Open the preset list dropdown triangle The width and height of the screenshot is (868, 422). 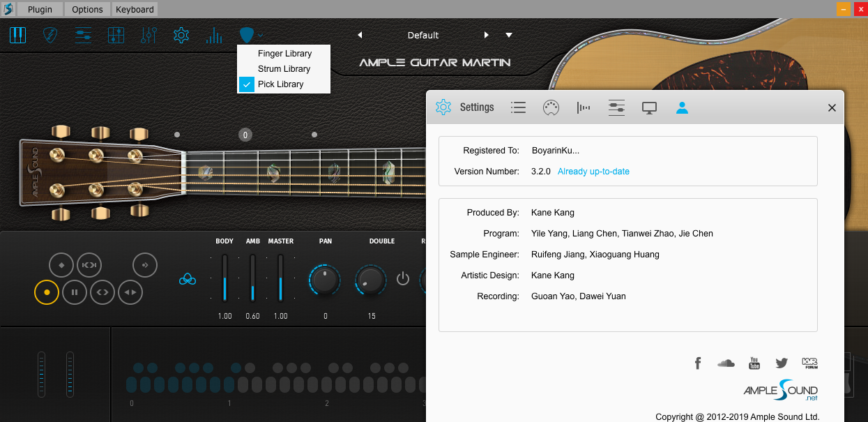pyautogui.click(x=509, y=35)
